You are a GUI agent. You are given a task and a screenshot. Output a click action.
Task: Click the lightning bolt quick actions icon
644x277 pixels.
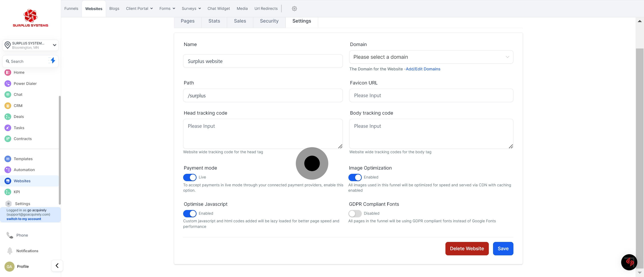(53, 61)
